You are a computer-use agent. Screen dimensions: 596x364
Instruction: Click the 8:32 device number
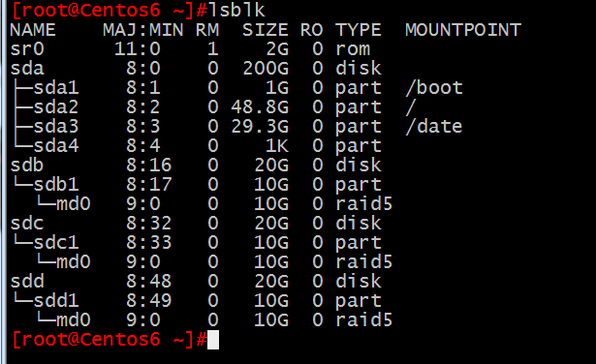tap(149, 224)
